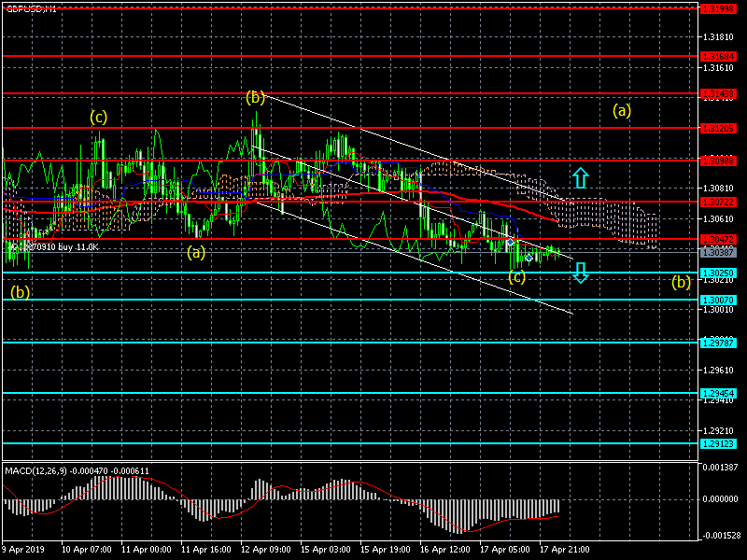Select the (a) wave label beneath 1.30472 line
This screenshot has width=747, height=560.
[196, 252]
